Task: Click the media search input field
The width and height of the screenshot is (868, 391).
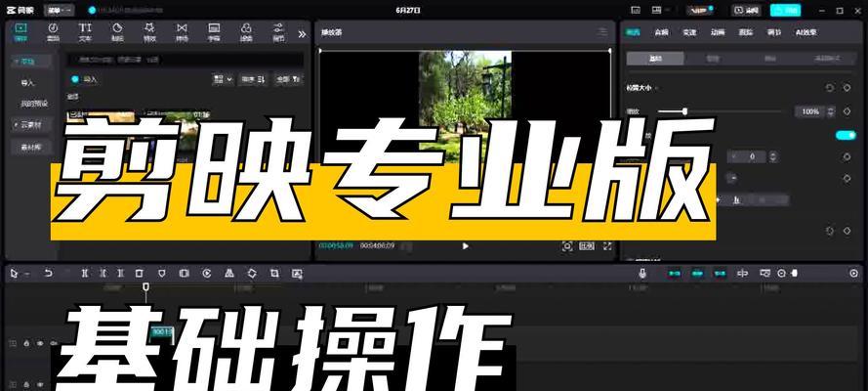Action: [x=185, y=59]
